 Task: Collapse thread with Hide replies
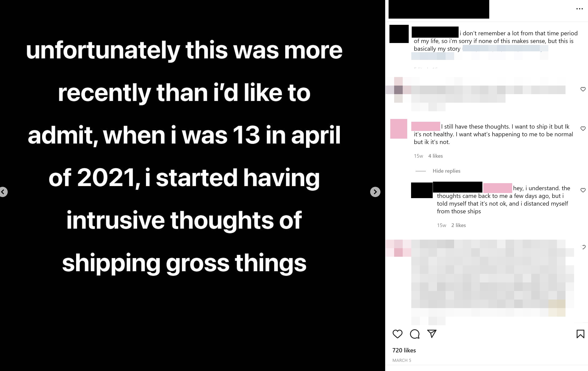(x=446, y=171)
